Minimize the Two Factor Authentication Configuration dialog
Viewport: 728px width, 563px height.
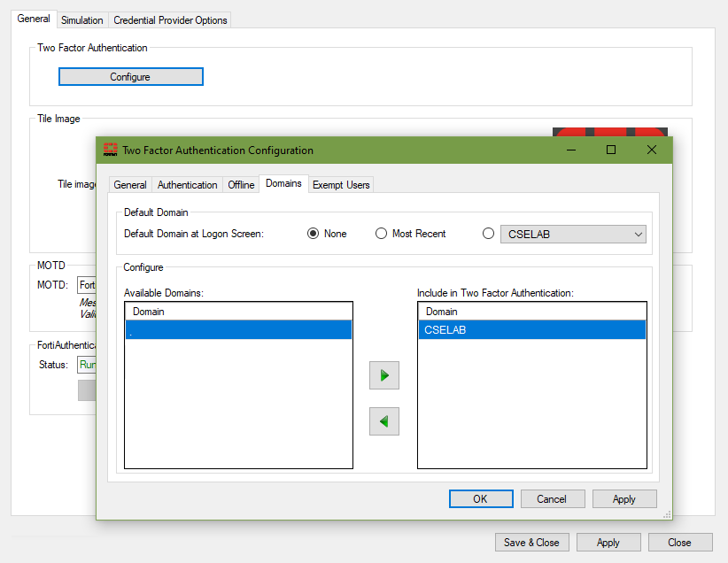[x=569, y=150]
